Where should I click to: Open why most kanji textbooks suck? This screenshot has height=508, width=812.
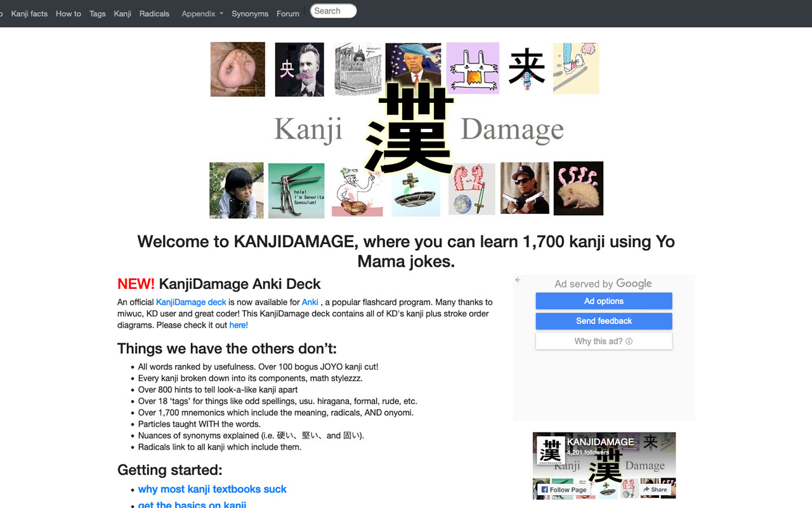pos(212,489)
